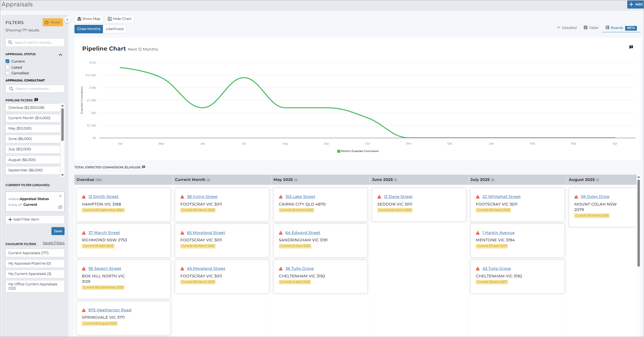The image size is (644, 337).
Task: Tick the Cancelled status checkbox
Action: pyautogui.click(x=7, y=73)
